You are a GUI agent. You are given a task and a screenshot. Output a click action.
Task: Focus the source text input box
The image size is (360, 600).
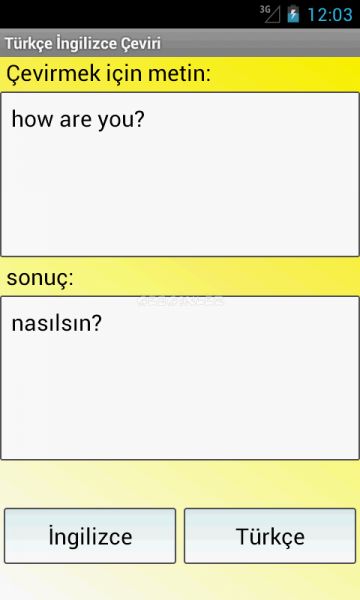[x=180, y=174]
